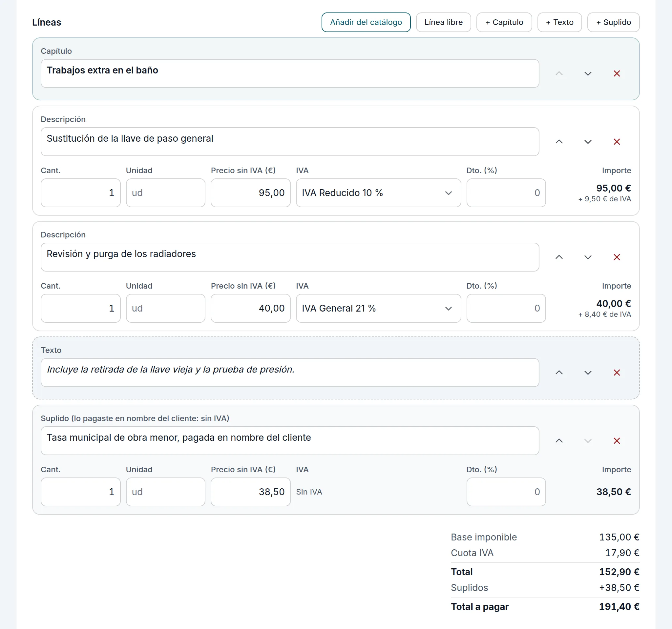672x629 pixels.
Task: Click the 'Cuota IVA' value 17,90 €
Action: coord(622,553)
